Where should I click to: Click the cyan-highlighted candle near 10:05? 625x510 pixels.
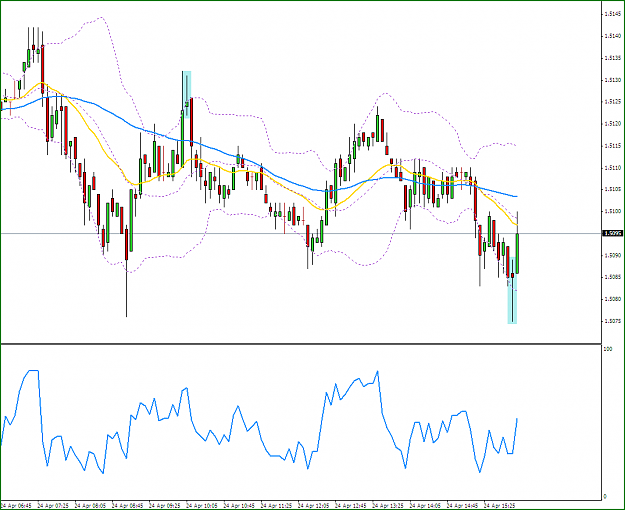(x=187, y=95)
